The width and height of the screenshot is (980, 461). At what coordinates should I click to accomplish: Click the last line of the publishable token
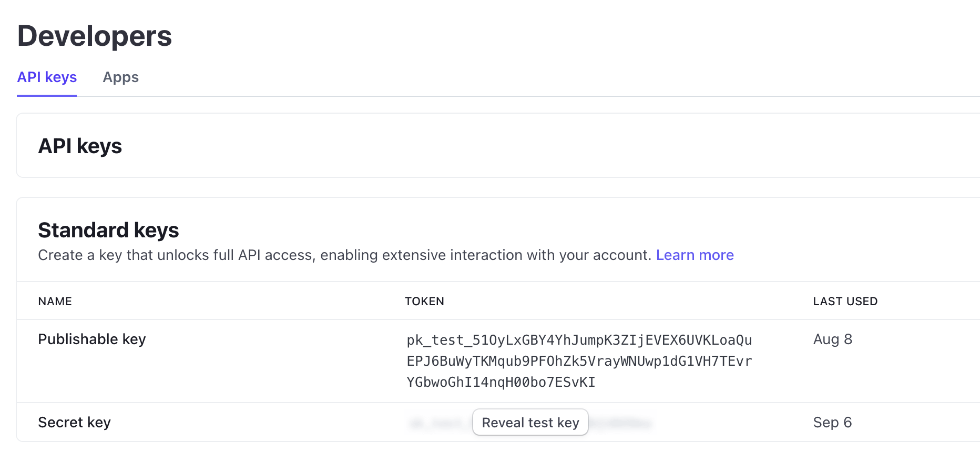point(501,382)
